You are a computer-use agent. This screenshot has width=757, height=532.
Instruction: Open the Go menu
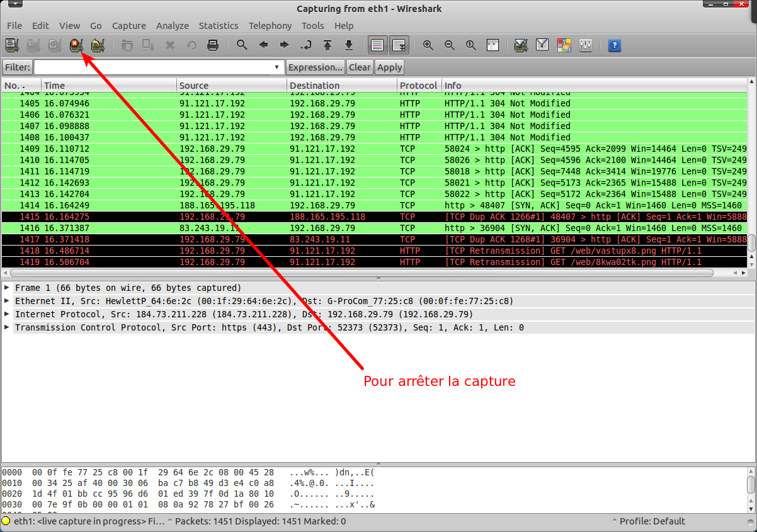96,26
